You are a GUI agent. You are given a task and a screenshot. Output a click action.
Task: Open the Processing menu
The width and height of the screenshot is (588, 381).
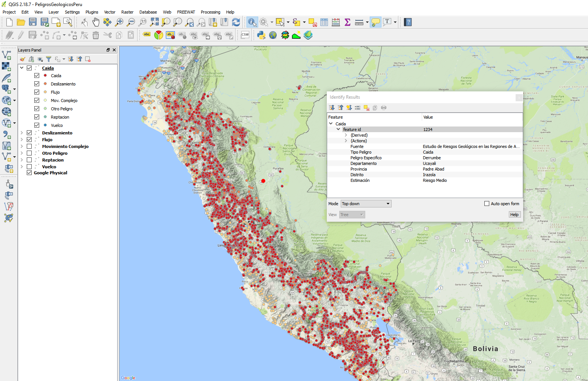210,12
